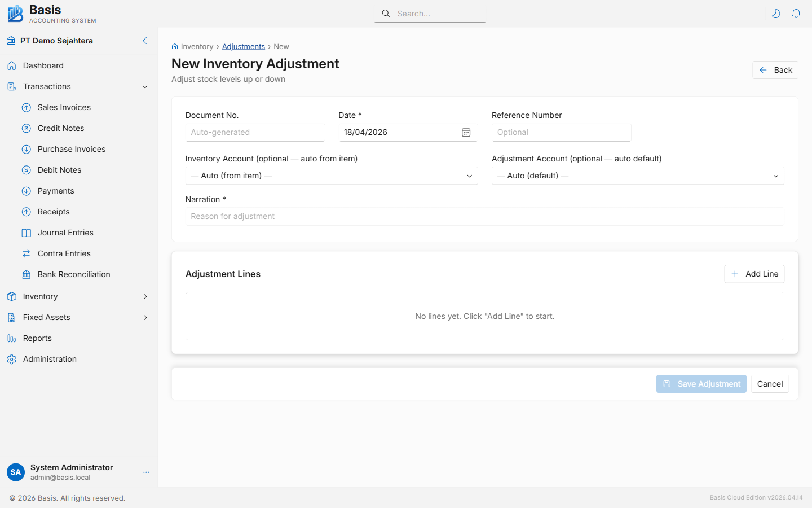Select the Sales Invoices icon in sidebar
This screenshot has height=508, width=812.
tap(26, 107)
